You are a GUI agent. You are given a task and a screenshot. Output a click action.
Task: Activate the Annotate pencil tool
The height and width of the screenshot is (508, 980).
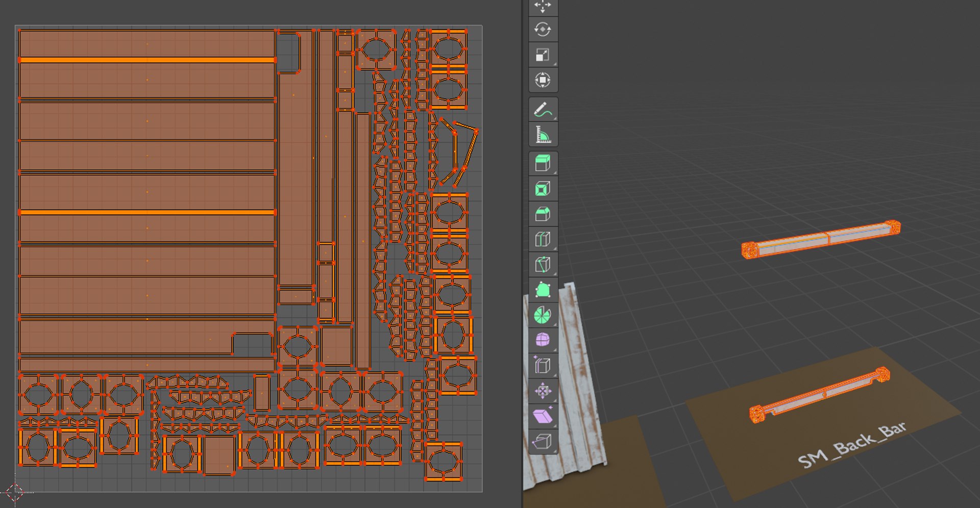coord(543,110)
